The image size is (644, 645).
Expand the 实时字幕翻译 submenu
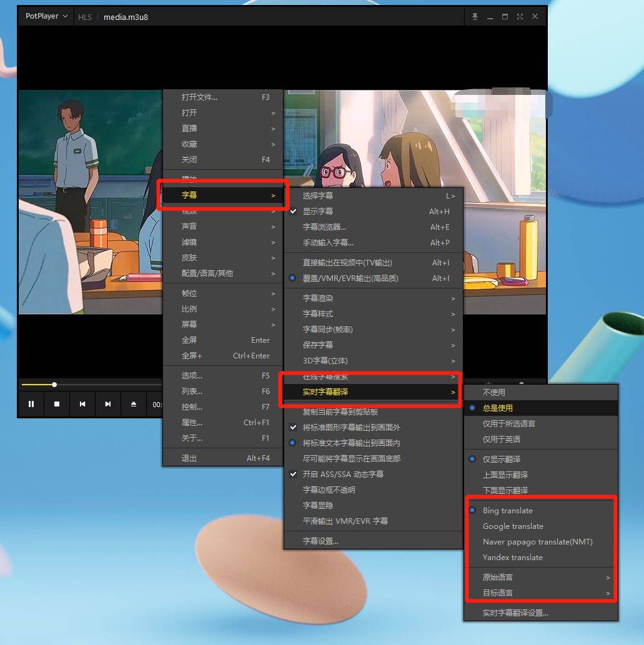click(x=374, y=392)
